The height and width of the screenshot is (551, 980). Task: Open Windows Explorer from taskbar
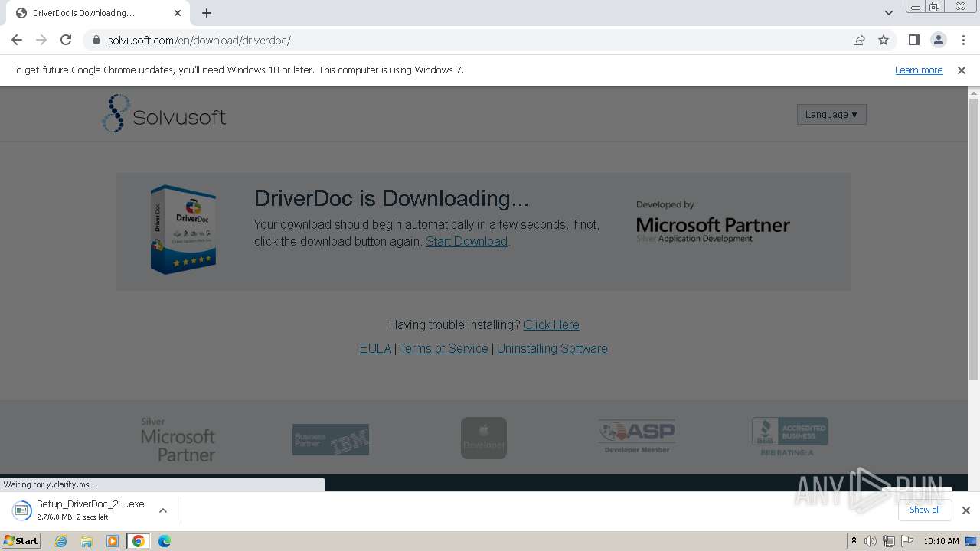pos(87,541)
